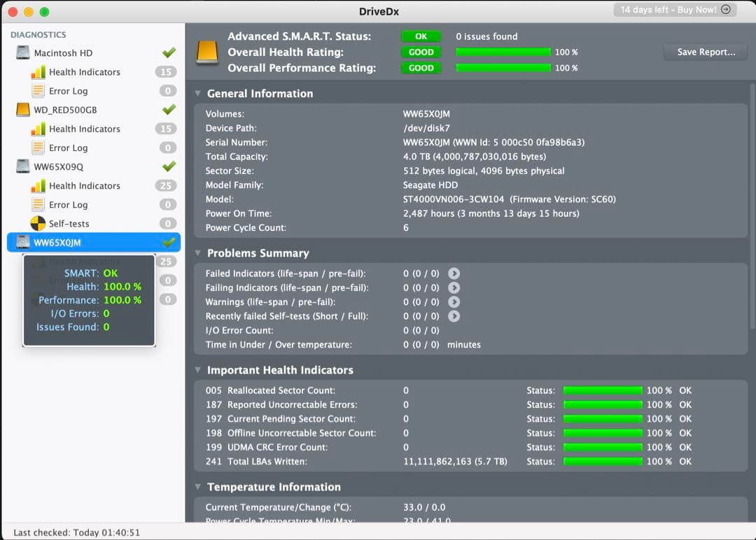This screenshot has height=540, width=756.
Task: Click the DIAGNOSTICS sidebar heading
Action: (x=38, y=35)
